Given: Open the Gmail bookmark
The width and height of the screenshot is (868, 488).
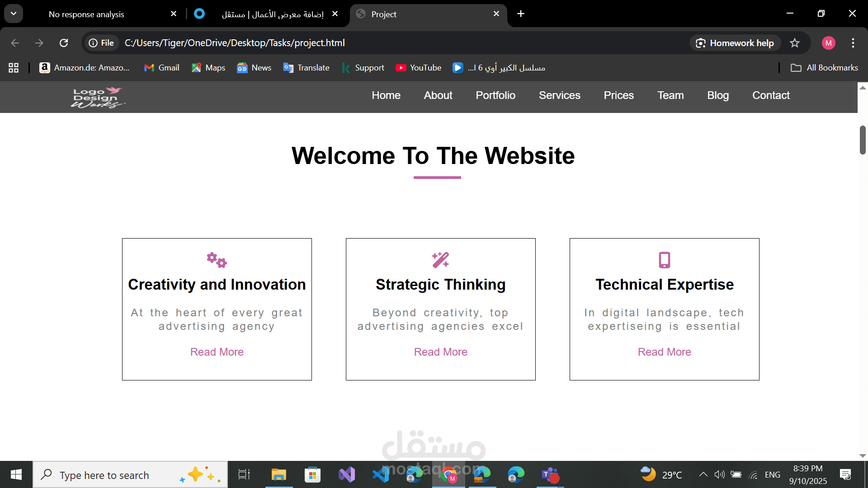Looking at the screenshot, I should click(161, 68).
